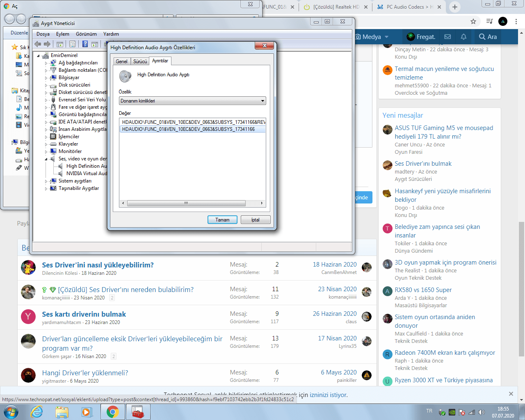The height and width of the screenshot is (420, 525).
Task: Expand the Ağ bağdaştırıcıları tree node
Action: pyautogui.click(x=46, y=63)
